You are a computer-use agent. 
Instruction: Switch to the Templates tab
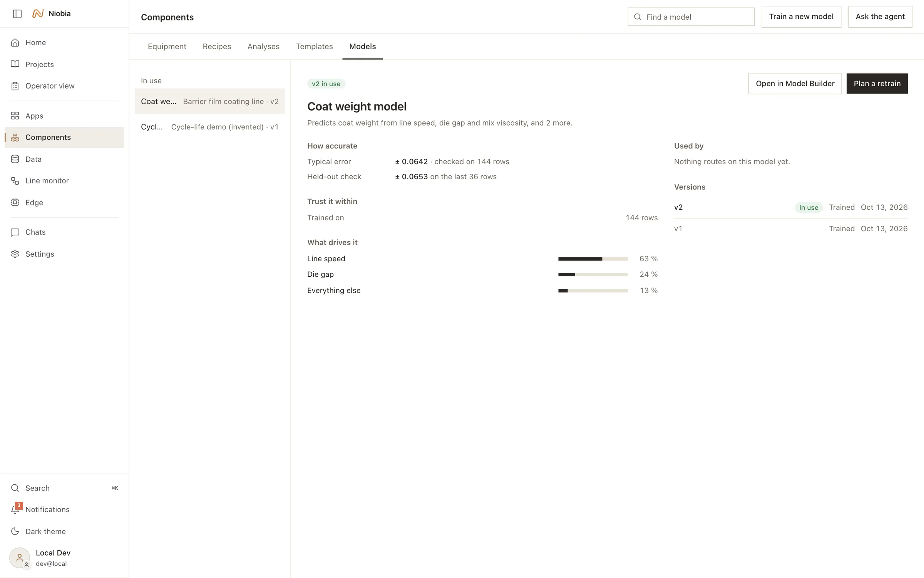coord(314,46)
